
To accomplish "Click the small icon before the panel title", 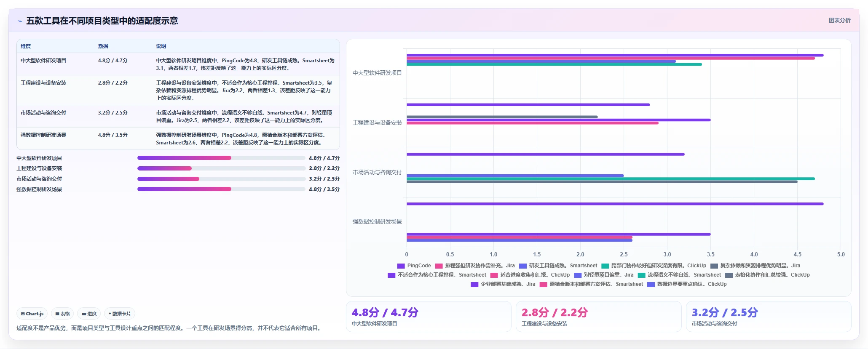I will click(x=20, y=21).
